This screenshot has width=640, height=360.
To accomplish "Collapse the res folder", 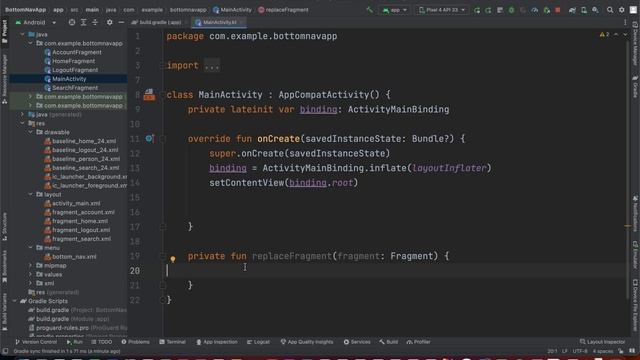I will (22, 123).
